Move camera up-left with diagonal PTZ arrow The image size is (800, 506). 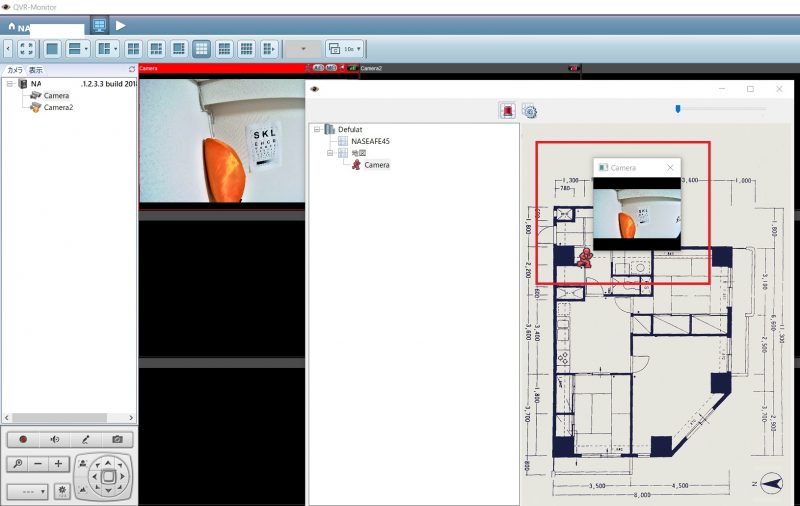[x=96, y=465]
